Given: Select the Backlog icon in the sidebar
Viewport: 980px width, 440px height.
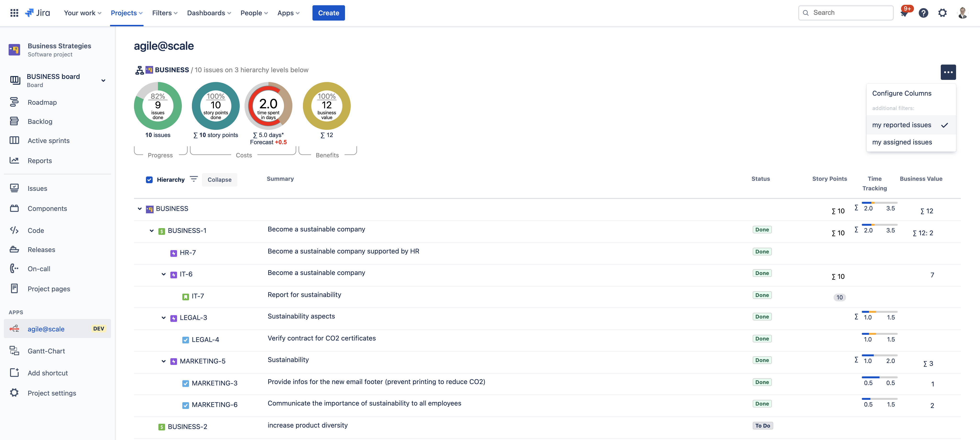Looking at the screenshot, I should tap(14, 121).
